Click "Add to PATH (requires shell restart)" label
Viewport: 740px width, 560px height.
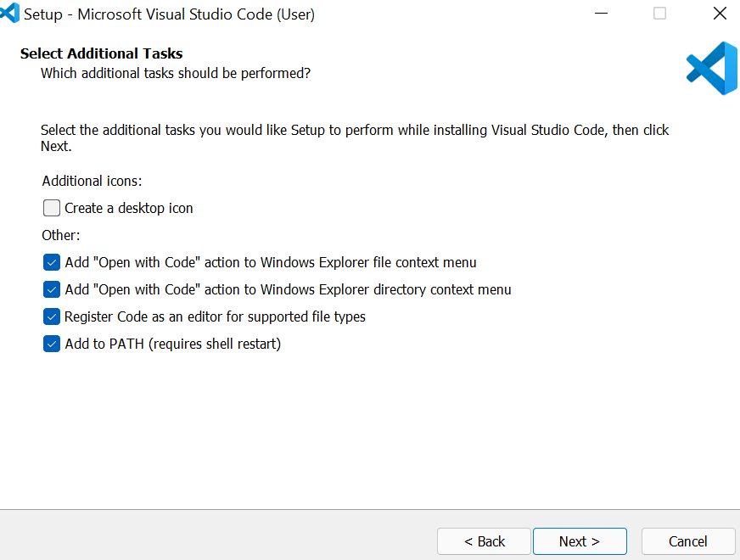pos(173,344)
